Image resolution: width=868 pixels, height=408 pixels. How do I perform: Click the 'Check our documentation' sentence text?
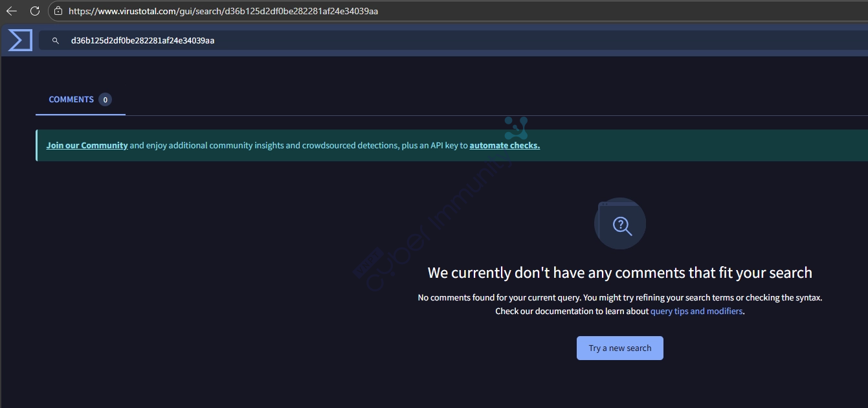click(x=572, y=312)
